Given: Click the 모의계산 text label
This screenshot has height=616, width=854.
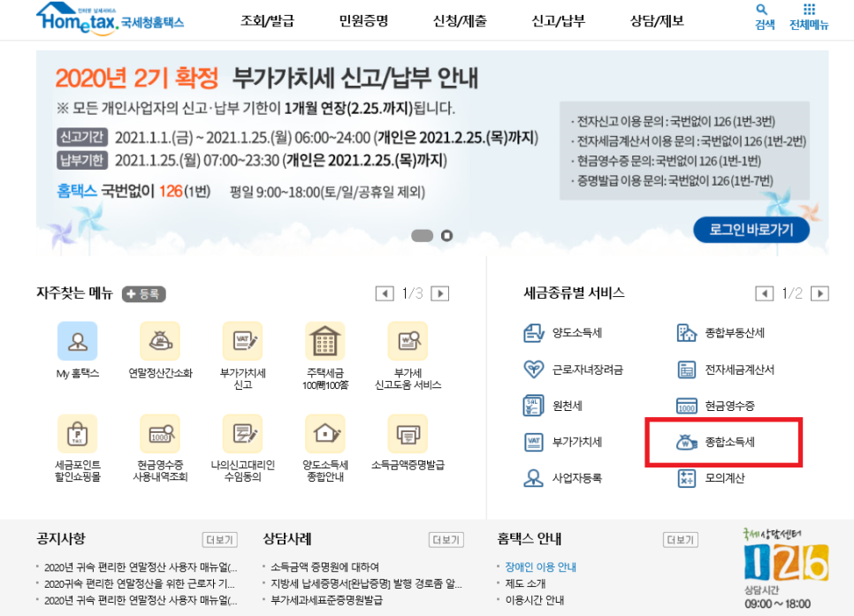Looking at the screenshot, I should [724, 478].
